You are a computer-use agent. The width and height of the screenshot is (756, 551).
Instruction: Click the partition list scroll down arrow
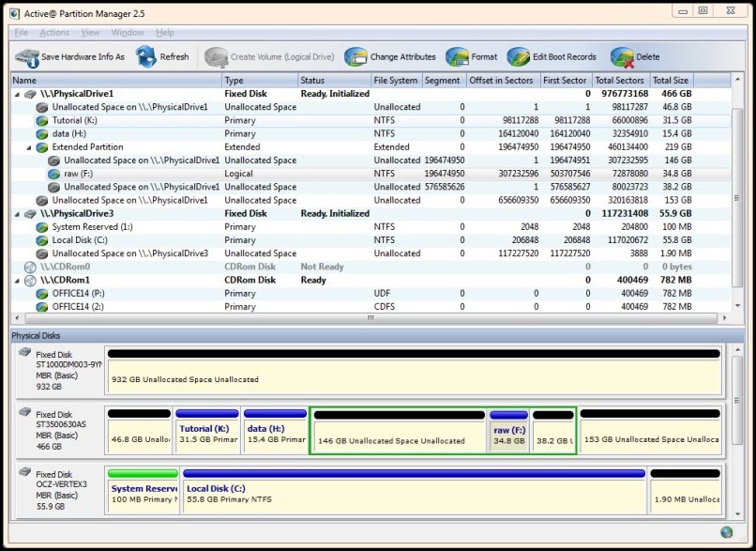point(737,306)
